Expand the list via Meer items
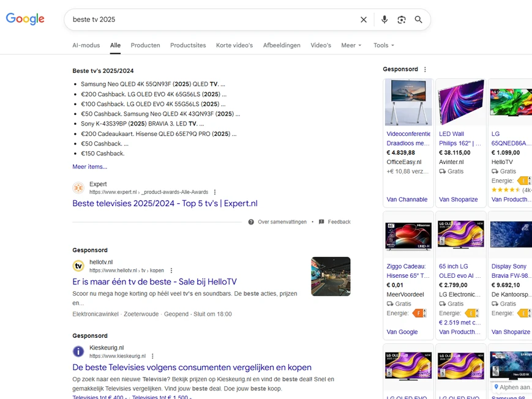 coord(89,166)
